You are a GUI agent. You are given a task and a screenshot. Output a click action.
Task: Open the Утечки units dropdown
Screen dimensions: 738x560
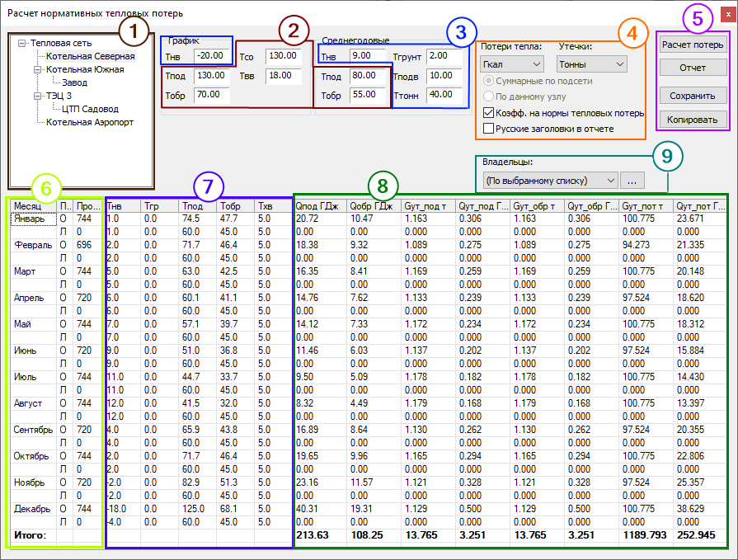[x=592, y=64]
